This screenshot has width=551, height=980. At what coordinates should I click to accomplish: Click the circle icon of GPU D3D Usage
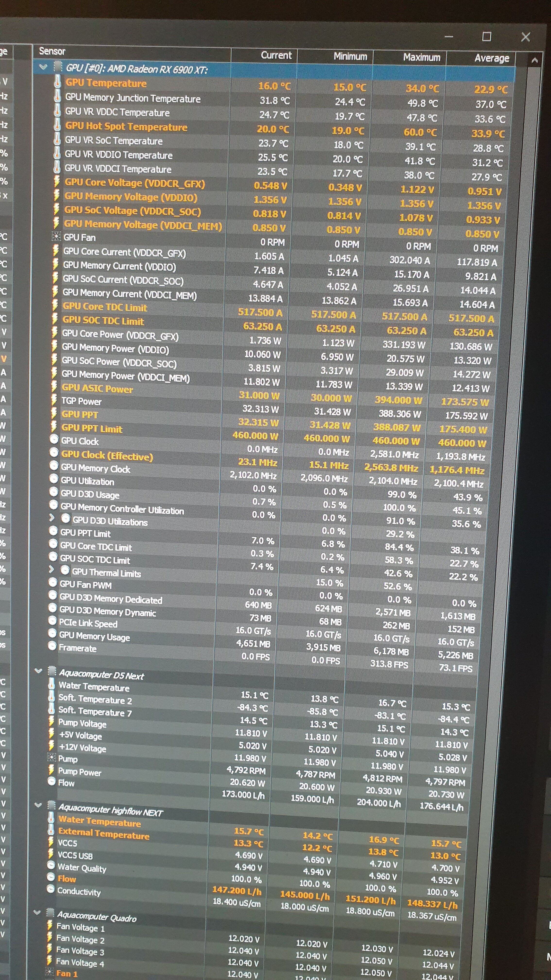54,491
